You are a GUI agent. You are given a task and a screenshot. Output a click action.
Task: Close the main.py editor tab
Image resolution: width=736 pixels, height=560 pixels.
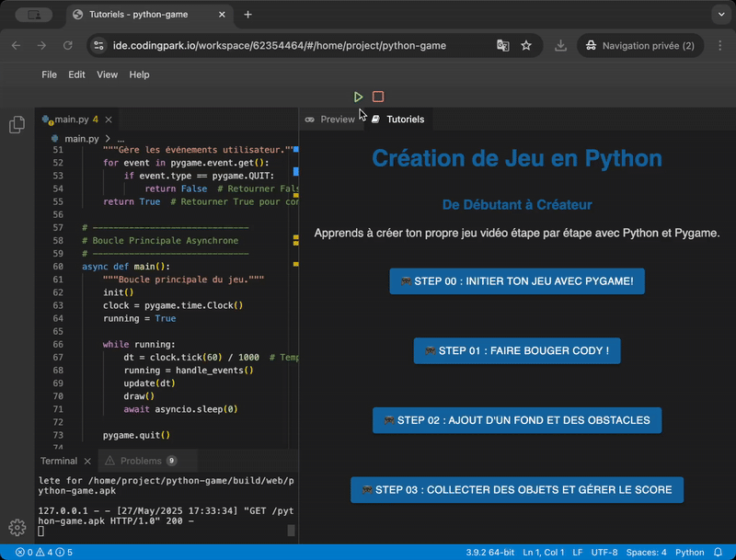[110, 120]
